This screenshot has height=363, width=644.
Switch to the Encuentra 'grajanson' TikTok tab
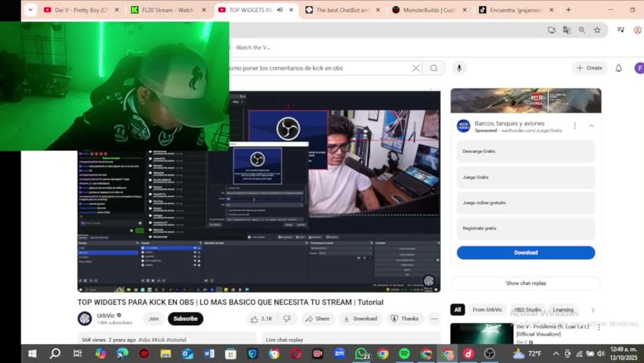click(x=516, y=10)
